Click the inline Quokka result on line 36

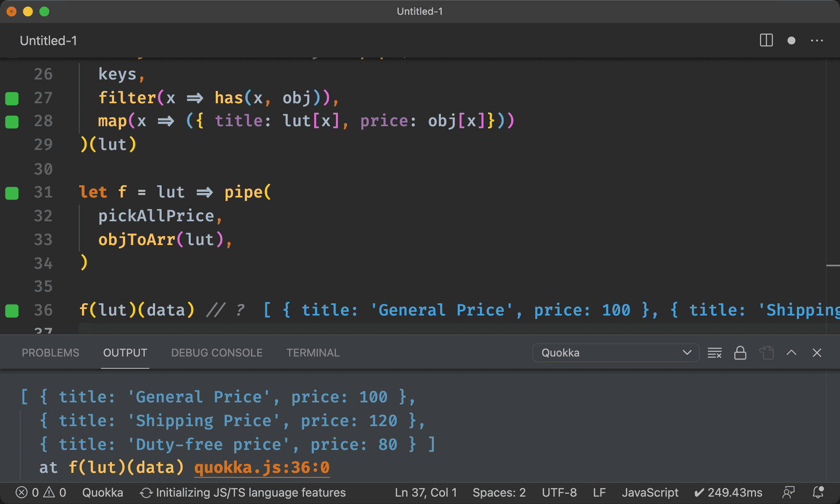click(551, 310)
